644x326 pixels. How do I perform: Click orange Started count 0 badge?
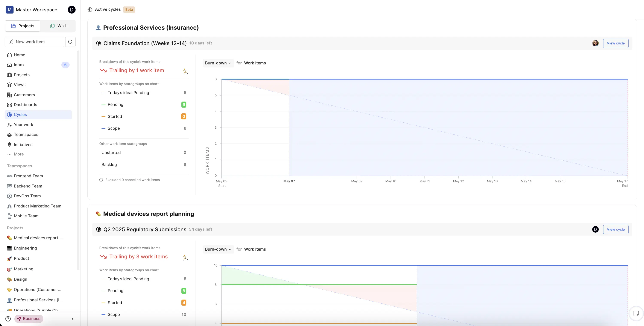point(184,117)
